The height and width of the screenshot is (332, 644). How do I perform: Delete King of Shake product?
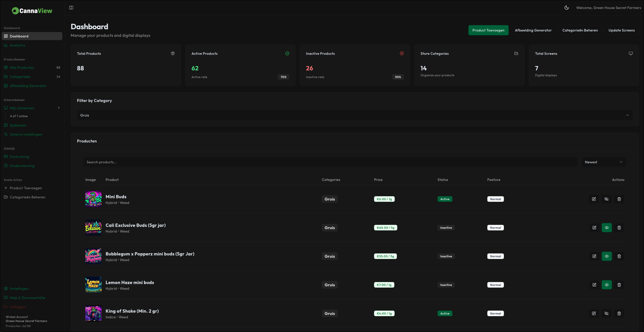(x=619, y=314)
